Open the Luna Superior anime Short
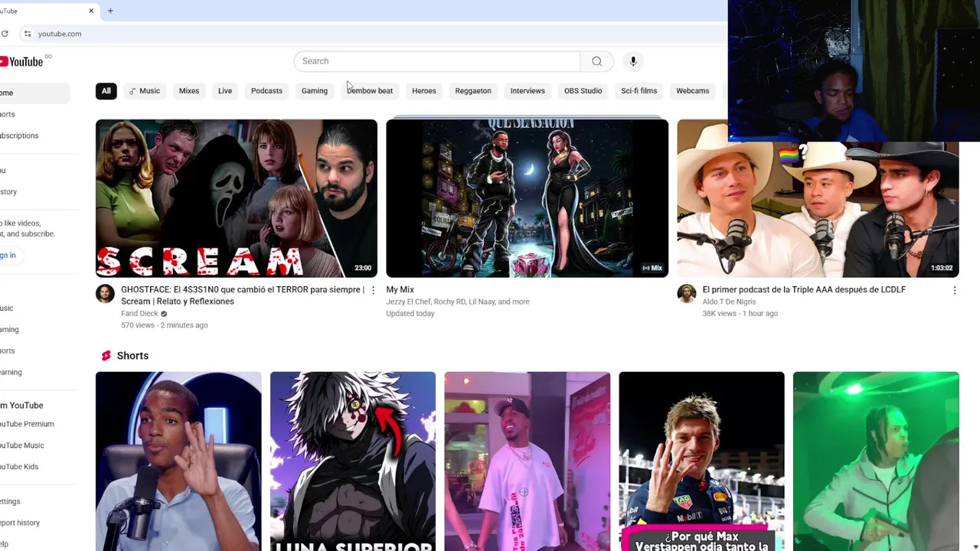 pyautogui.click(x=353, y=461)
